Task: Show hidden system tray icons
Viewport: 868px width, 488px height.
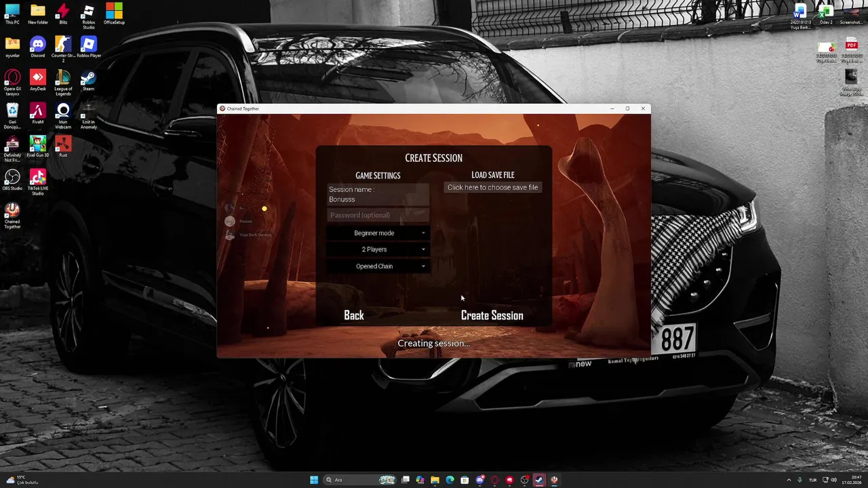Action: [x=789, y=480]
